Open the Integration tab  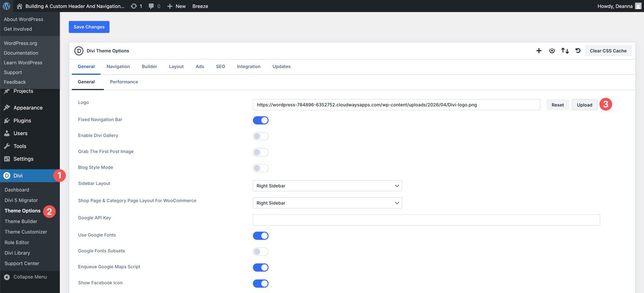[249, 67]
